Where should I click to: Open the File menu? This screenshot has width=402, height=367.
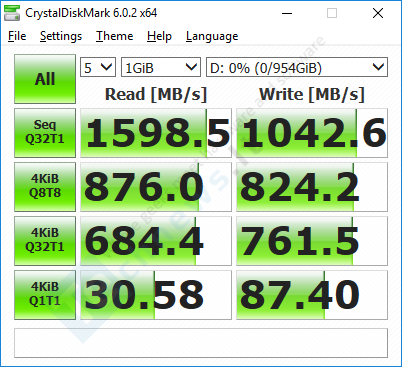17,36
